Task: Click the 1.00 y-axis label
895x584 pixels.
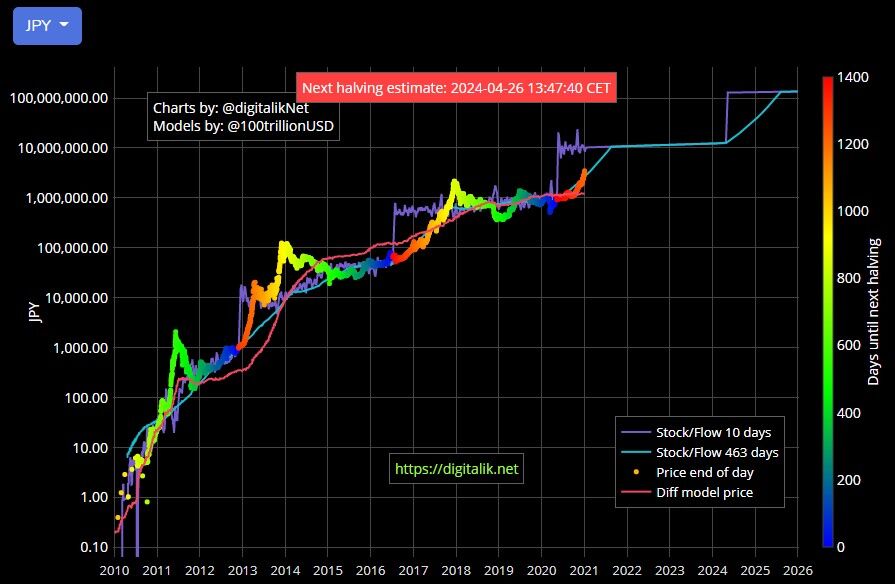Action: pos(94,497)
